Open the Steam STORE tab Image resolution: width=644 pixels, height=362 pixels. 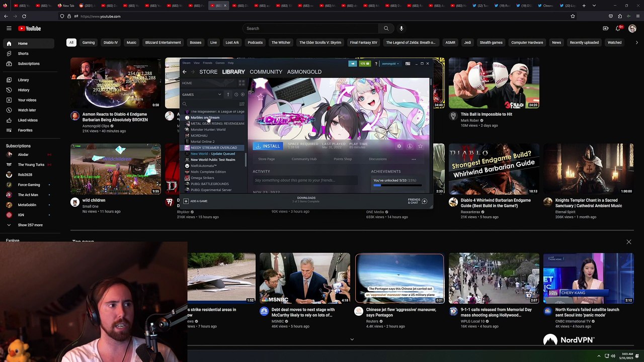click(x=208, y=72)
